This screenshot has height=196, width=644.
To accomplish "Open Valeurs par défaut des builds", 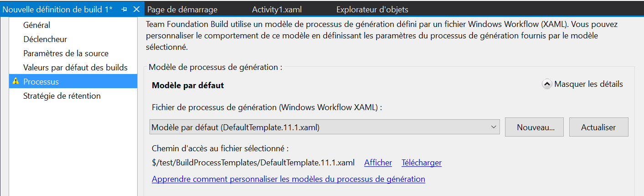I will pos(76,68).
